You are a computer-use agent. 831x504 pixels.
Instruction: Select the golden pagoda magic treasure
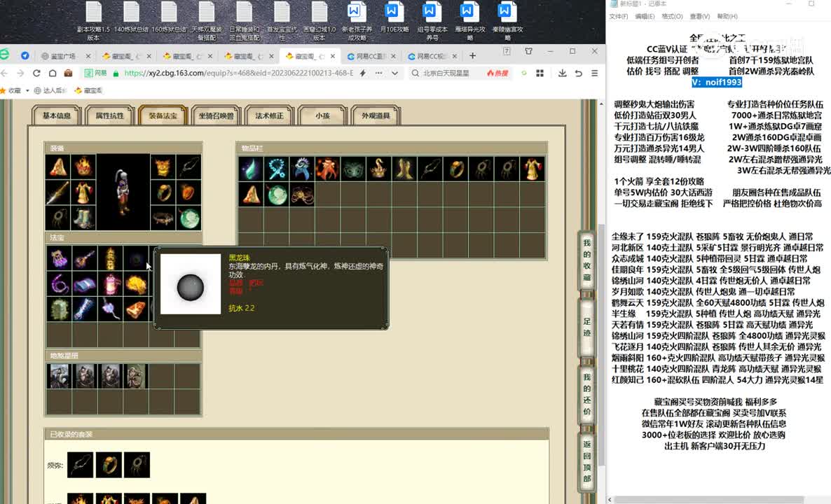(110, 258)
